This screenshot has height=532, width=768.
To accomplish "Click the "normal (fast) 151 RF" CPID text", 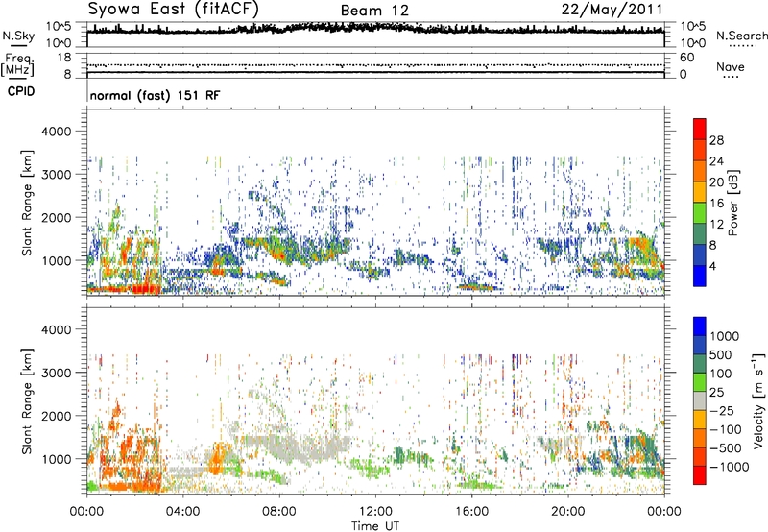I will [x=156, y=95].
